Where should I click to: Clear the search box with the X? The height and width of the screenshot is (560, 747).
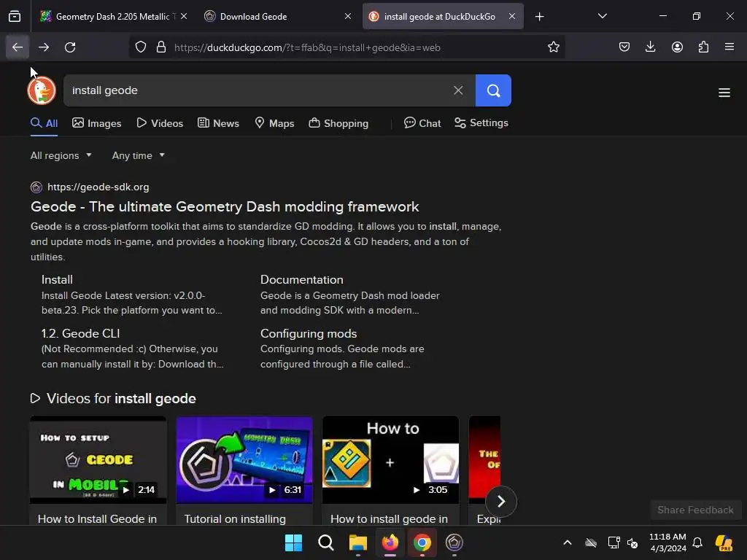coord(458,90)
